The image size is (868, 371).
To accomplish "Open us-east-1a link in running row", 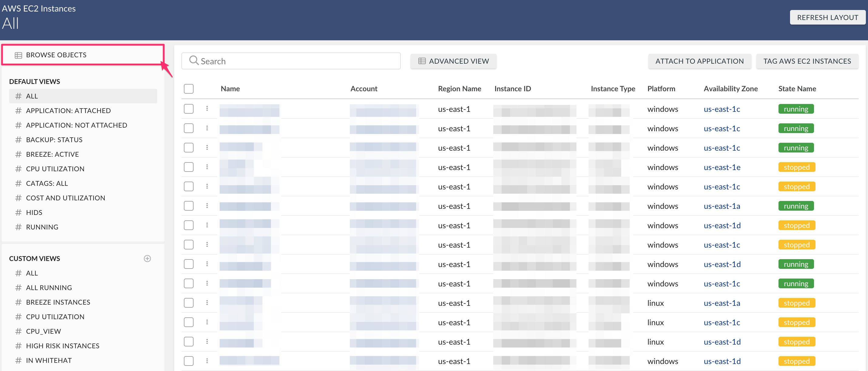I will click(722, 206).
